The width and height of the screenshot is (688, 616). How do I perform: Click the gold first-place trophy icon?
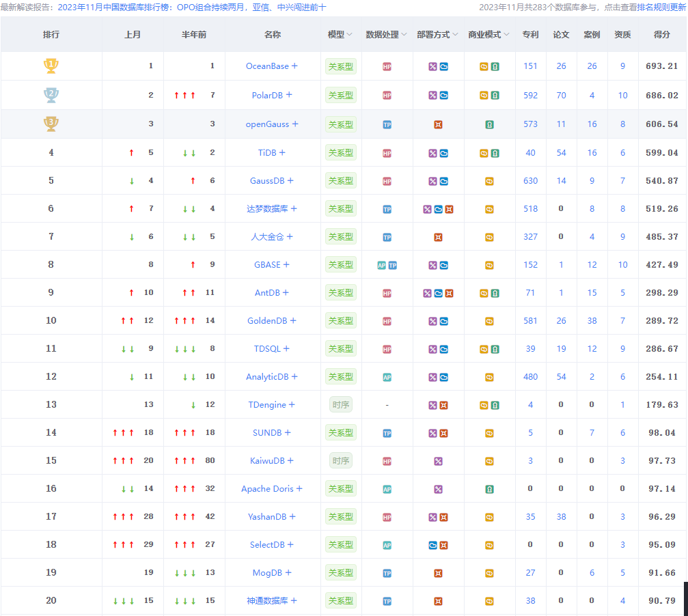[51, 66]
